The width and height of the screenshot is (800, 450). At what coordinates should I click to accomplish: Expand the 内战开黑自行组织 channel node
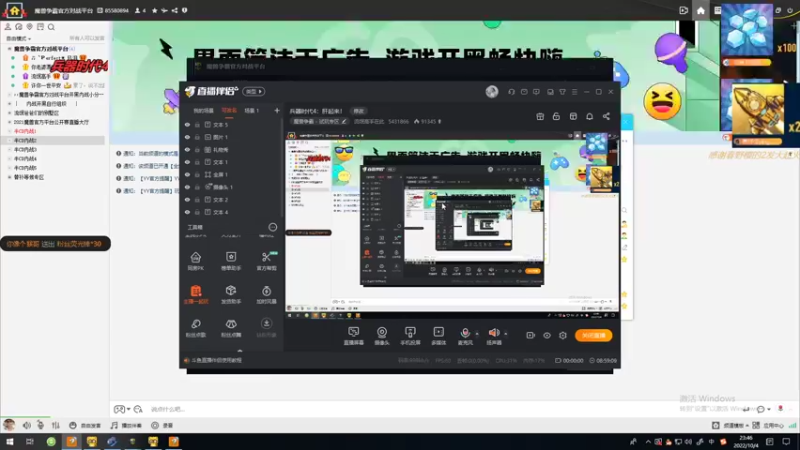tap(9, 104)
